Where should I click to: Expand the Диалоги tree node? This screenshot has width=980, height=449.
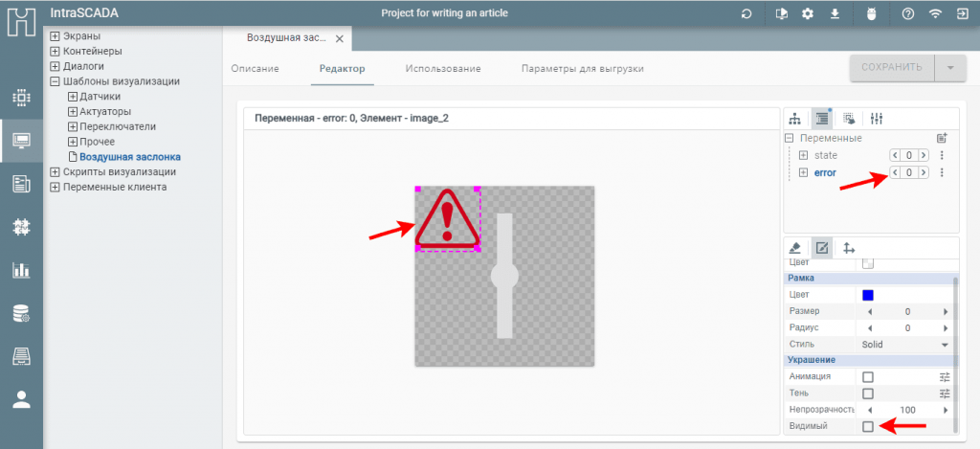55,66
